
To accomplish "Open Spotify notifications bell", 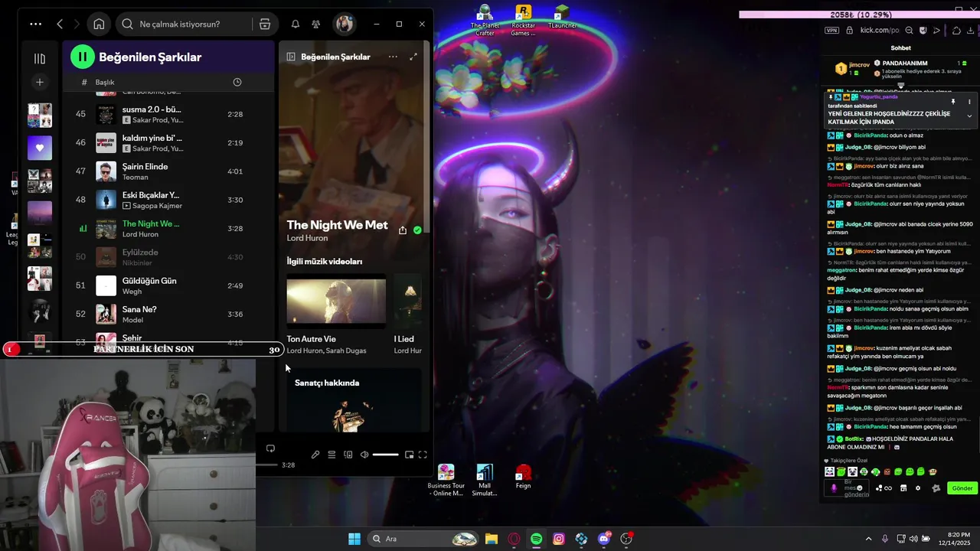I will pos(296,24).
